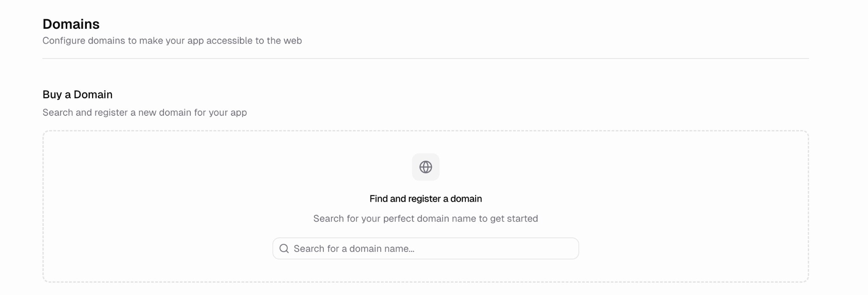The image size is (868, 295).
Task: Click inside the 'Search for a domain name' field
Action: point(425,248)
